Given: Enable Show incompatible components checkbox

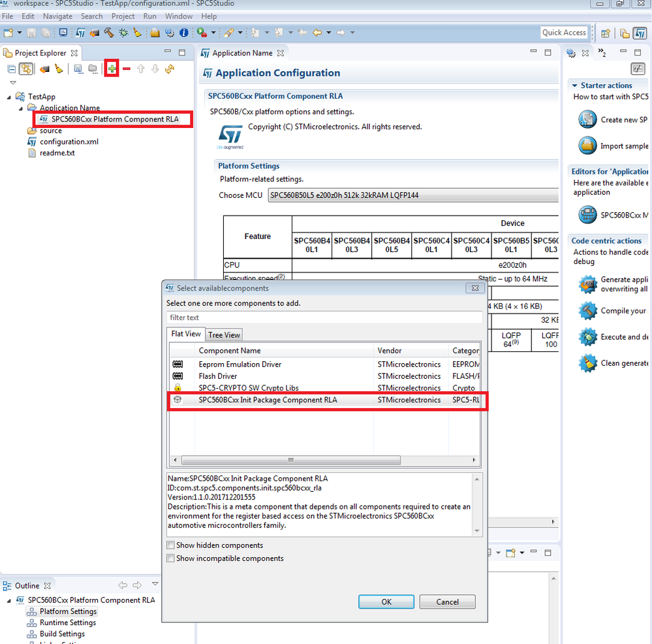Looking at the screenshot, I should pos(170,558).
